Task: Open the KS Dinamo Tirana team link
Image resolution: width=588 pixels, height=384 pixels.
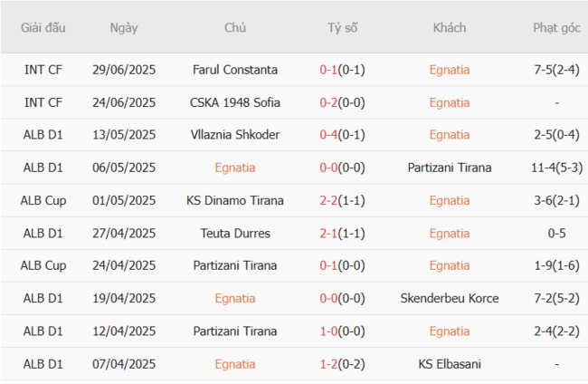Action: [x=235, y=200]
